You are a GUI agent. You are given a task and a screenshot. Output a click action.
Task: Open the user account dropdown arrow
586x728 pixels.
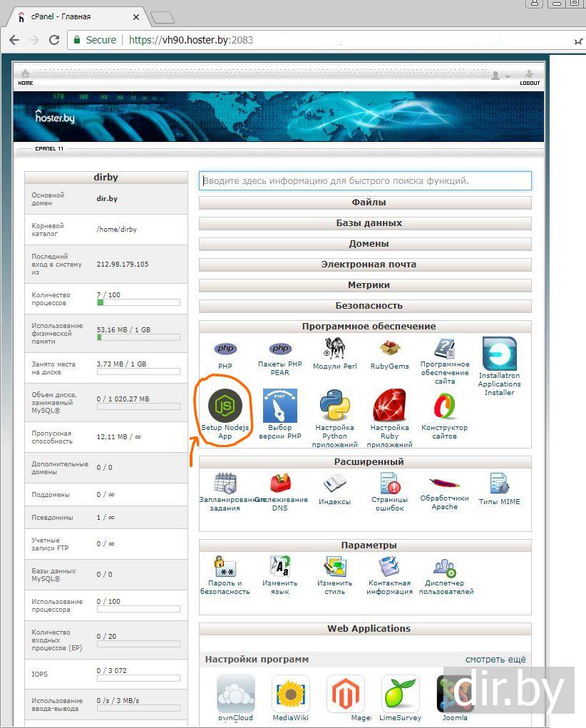[508, 76]
